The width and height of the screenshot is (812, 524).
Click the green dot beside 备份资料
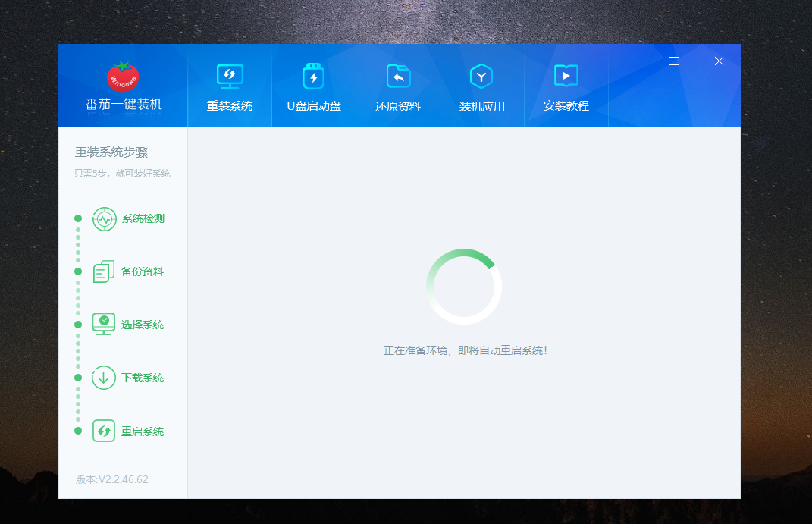pyautogui.click(x=78, y=271)
